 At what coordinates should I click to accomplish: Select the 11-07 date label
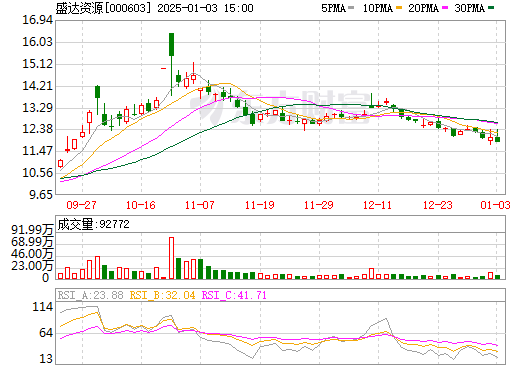click(200, 205)
